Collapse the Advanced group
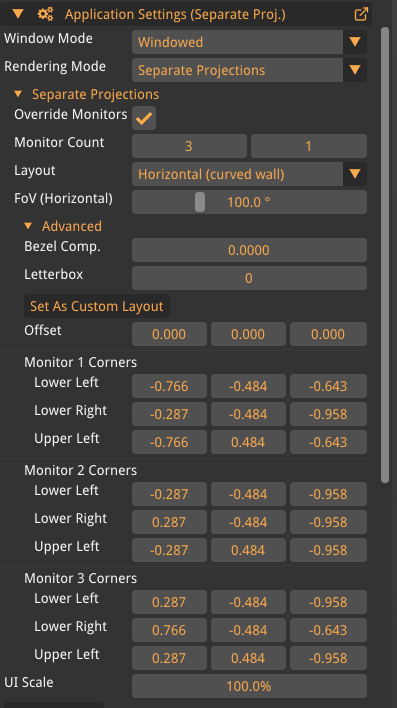This screenshot has width=397, height=708. point(28,226)
